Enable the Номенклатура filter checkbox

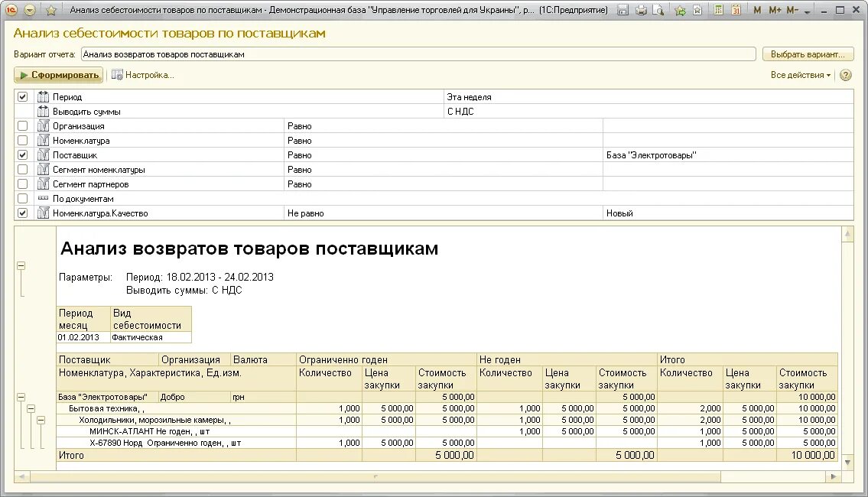coord(23,141)
